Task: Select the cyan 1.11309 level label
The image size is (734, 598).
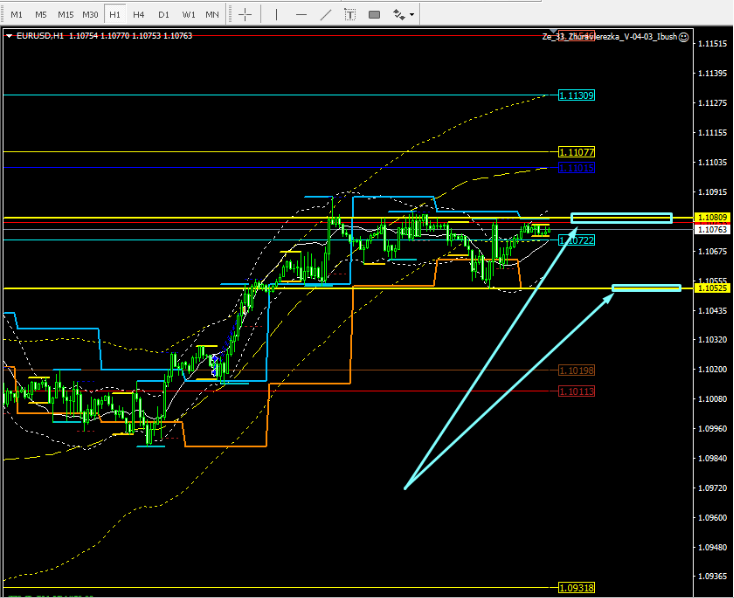Action: [x=577, y=95]
